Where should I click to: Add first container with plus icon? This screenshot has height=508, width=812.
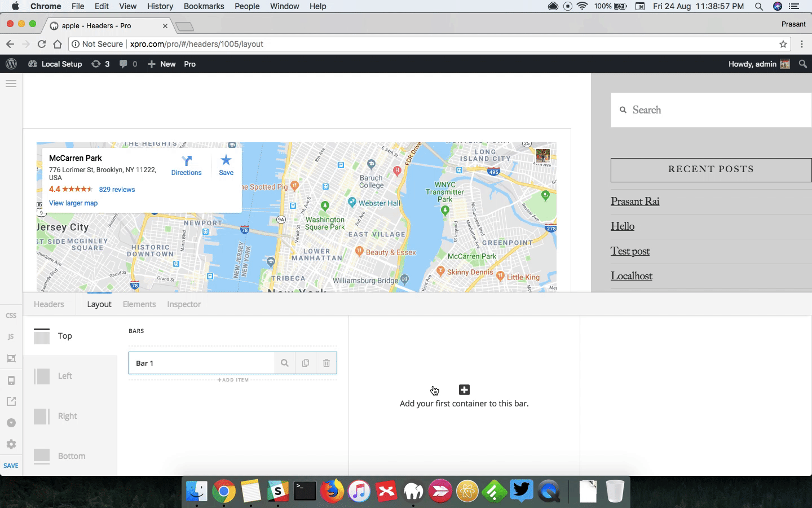click(x=464, y=390)
